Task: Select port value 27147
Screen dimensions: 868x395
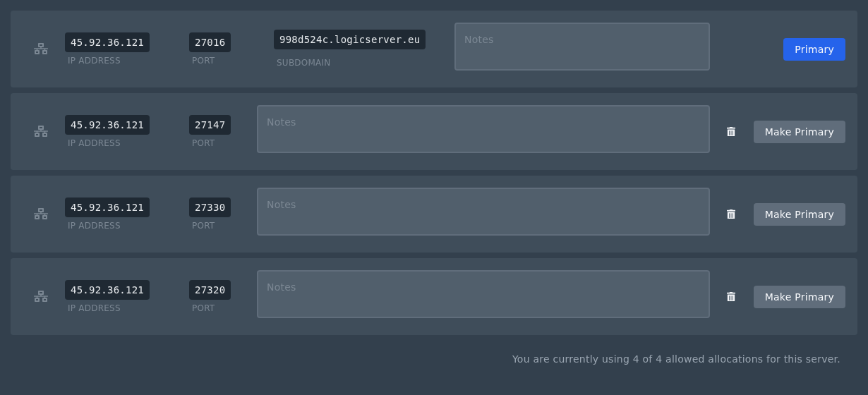Action: pos(210,125)
